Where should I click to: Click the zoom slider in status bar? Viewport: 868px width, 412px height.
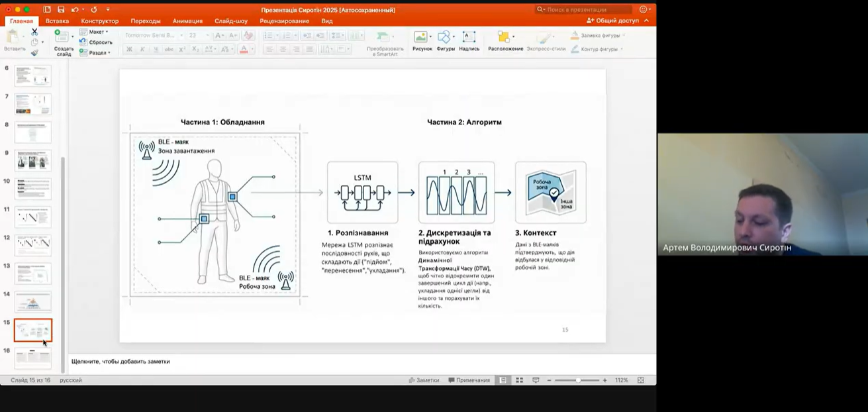[577, 380]
